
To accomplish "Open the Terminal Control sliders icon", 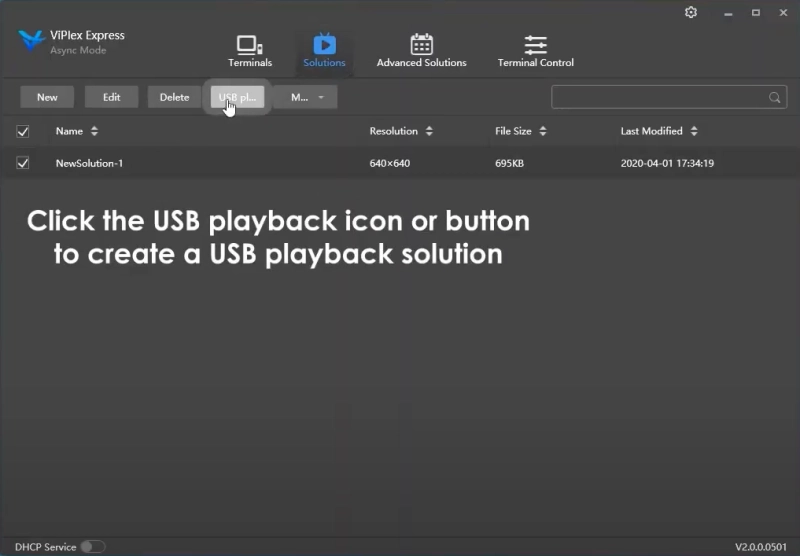I will coord(535,46).
